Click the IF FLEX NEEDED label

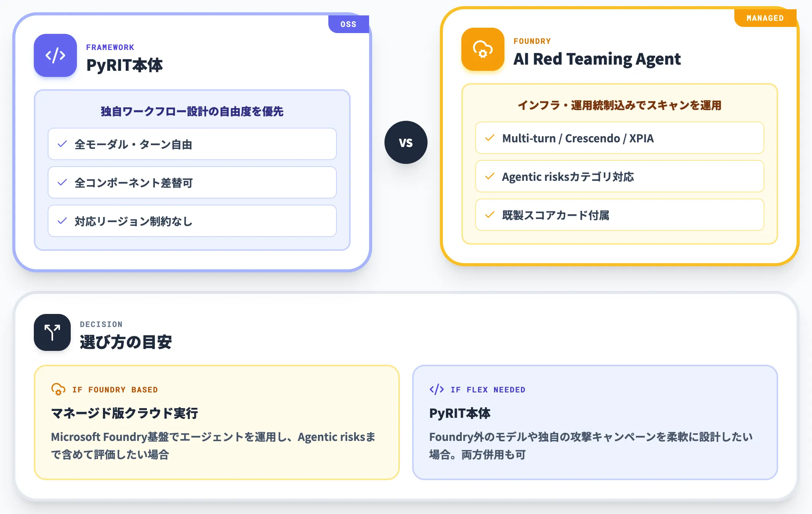[488, 390]
